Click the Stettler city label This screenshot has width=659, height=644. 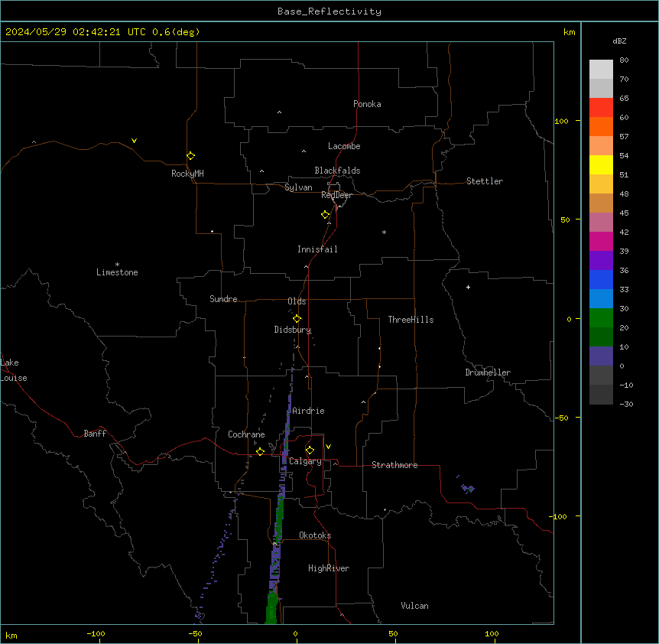485,181
